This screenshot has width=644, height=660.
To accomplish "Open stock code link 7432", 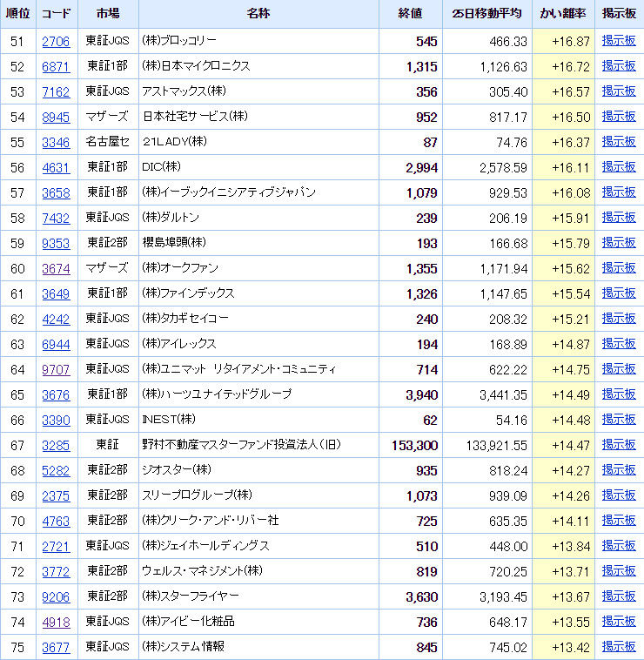I will coord(56,218).
